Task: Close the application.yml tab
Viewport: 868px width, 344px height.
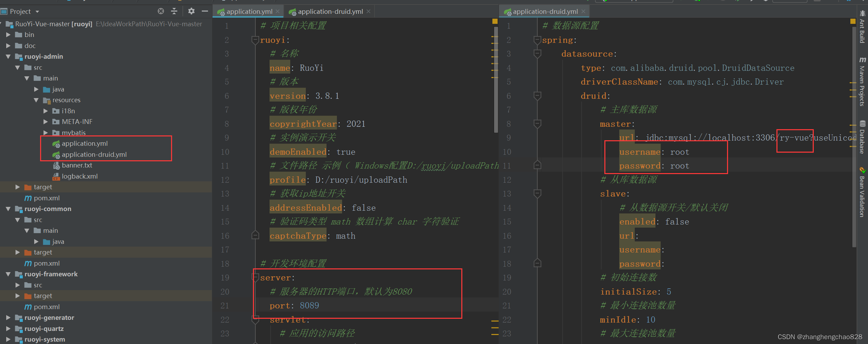Action: pyautogui.click(x=277, y=11)
